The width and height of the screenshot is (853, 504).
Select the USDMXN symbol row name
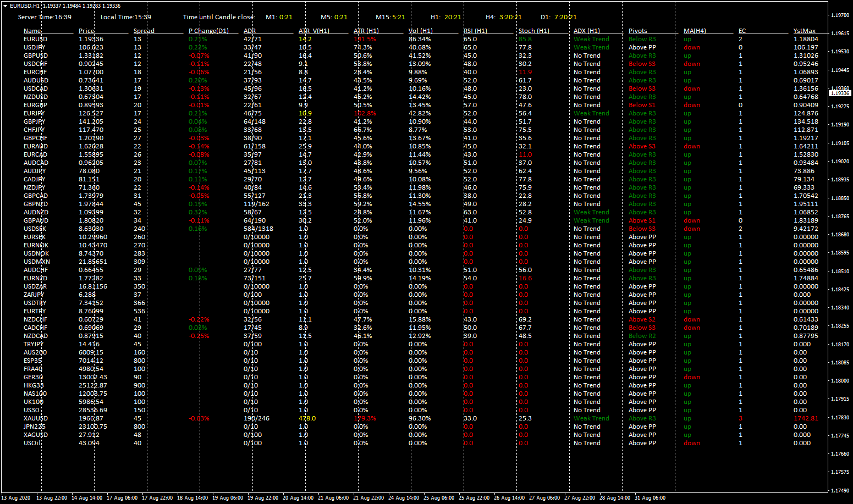pyautogui.click(x=36, y=262)
